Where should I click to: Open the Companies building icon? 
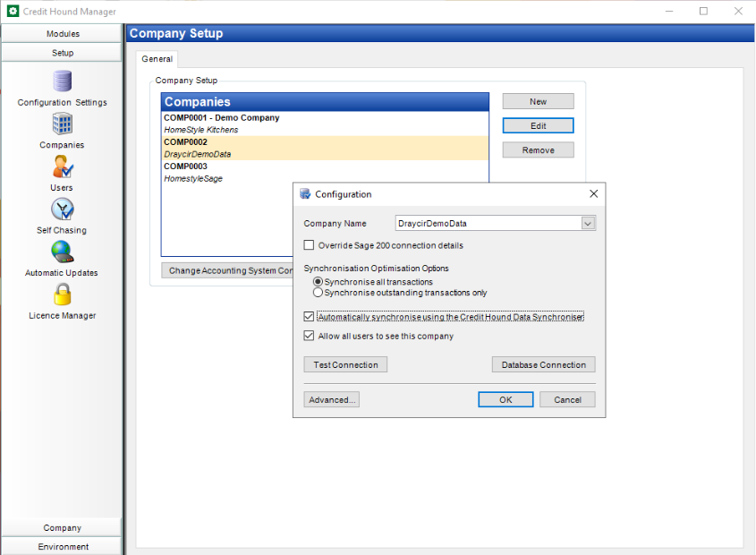[63, 124]
